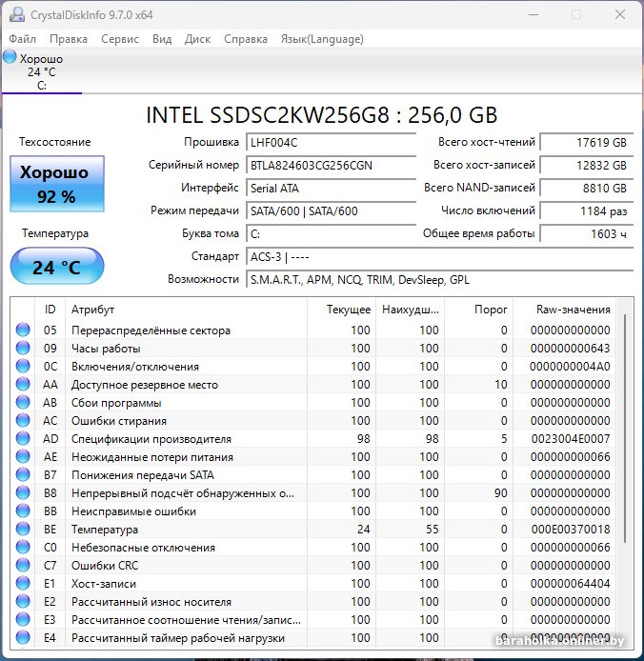
Task: Close the CrystalDiskInfo window
Action: point(620,14)
